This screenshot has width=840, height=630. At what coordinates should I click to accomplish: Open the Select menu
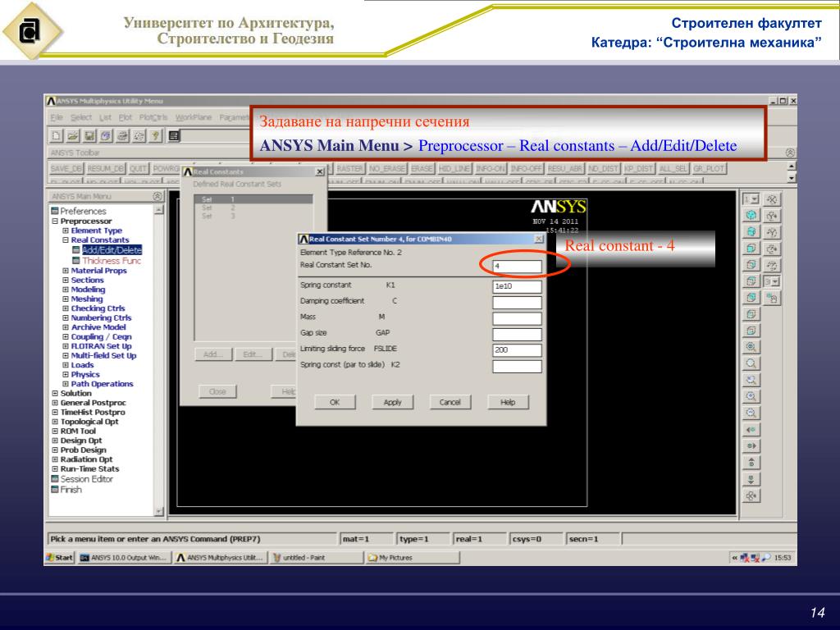(81, 117)
